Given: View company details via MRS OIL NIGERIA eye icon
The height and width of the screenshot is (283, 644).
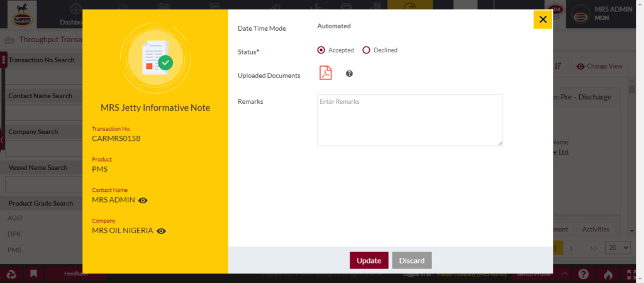Looking at the screenshot, I should pos(162,231).
